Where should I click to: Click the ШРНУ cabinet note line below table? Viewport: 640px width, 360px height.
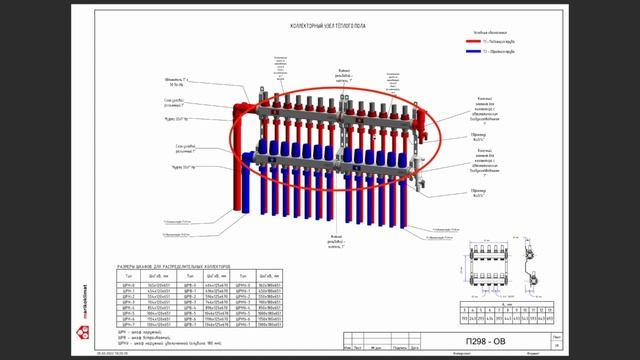[169, 344]
